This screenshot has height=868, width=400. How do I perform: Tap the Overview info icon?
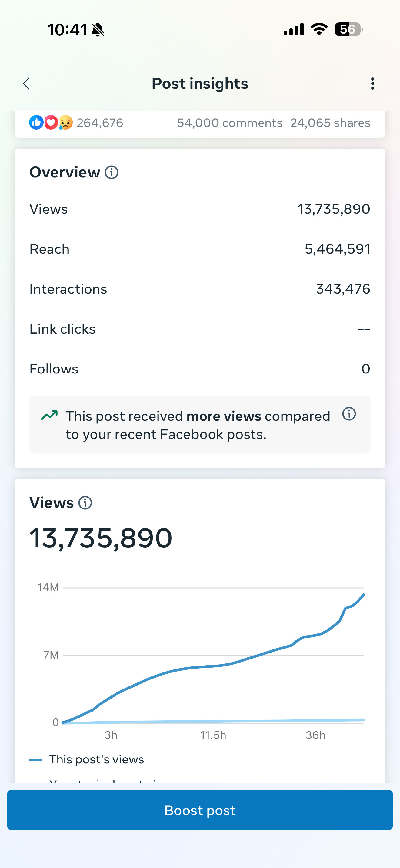click(x=111, y=172)
